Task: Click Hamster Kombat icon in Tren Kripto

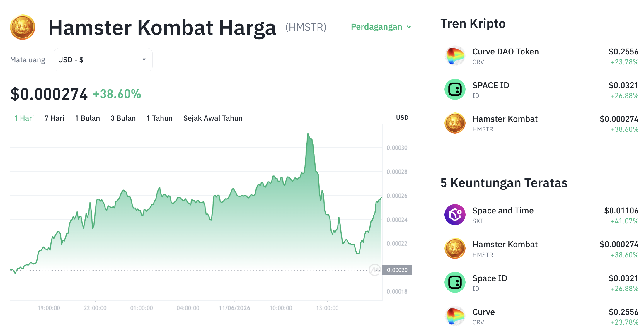Action: [x=455, y=123]
